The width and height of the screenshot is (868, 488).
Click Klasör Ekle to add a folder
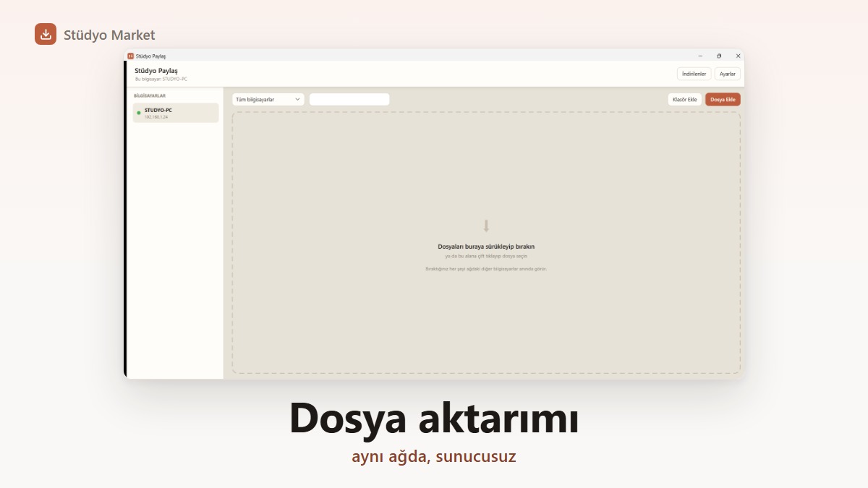[x=684, y=100]
